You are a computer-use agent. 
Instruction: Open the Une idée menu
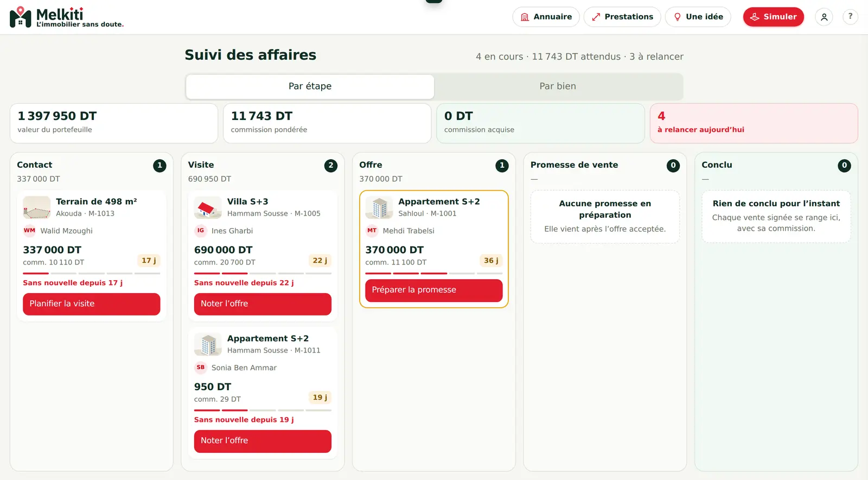click(698, 17)
